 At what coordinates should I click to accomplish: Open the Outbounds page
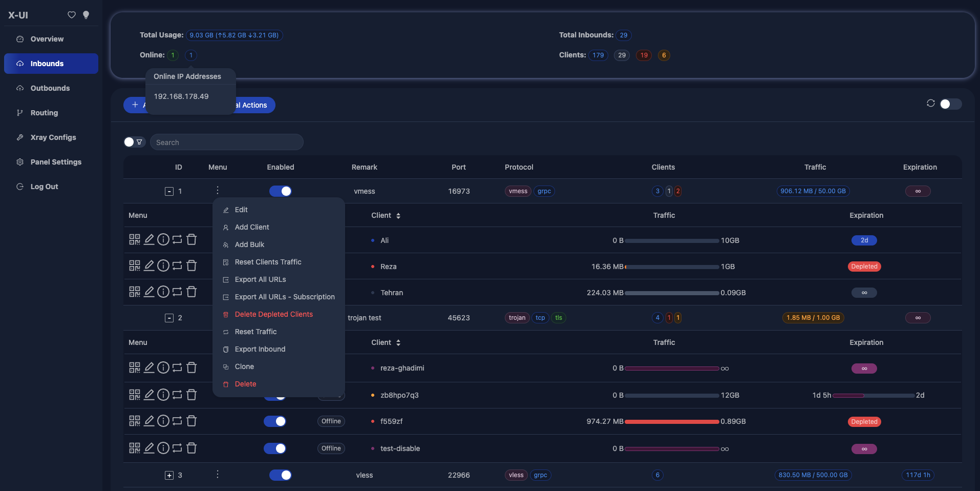(x=51, y=88)
